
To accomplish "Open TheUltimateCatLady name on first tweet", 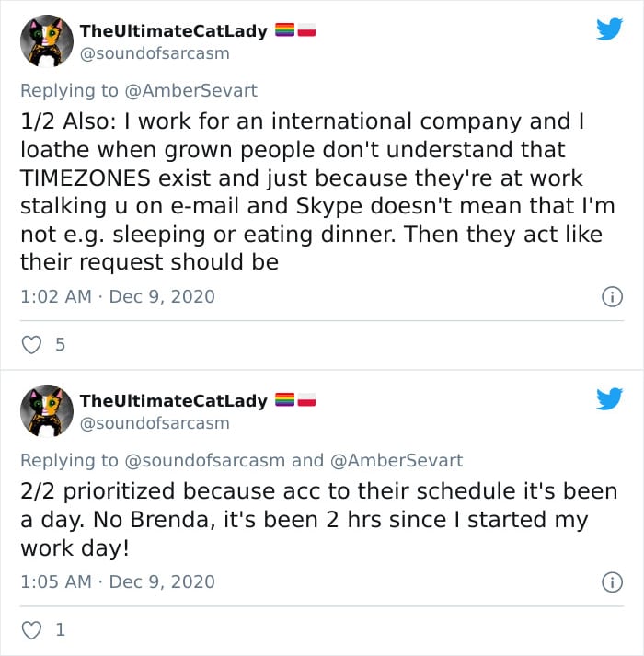I will click(x=174, y=30).
